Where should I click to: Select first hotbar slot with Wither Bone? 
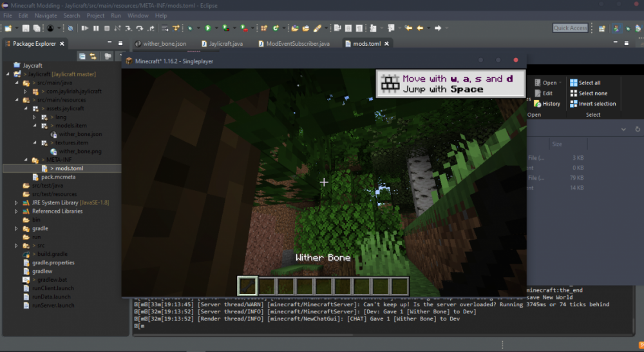click(x=248, y=286)
